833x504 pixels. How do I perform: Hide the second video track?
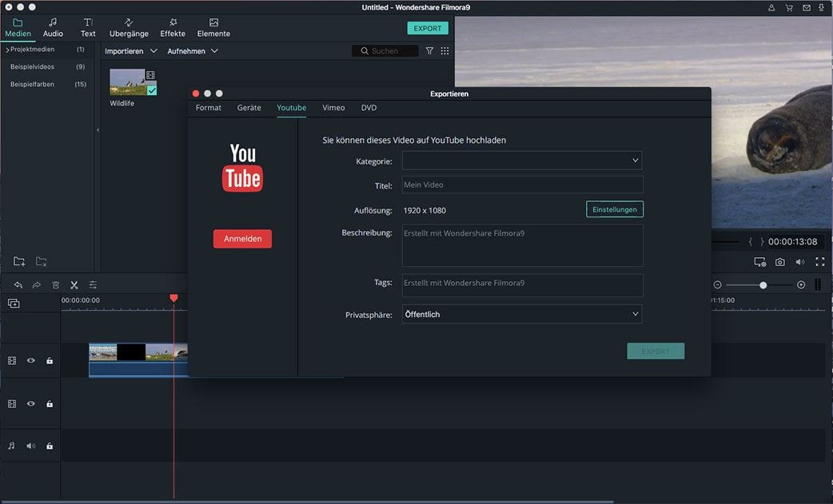point(31,403)
